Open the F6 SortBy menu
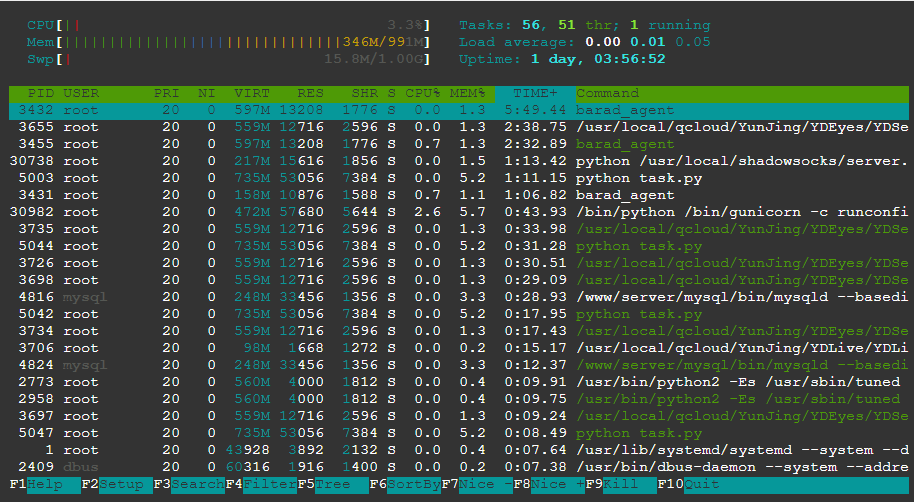The width and height of the screenshot is (914, 502). [x=405, y=485]
